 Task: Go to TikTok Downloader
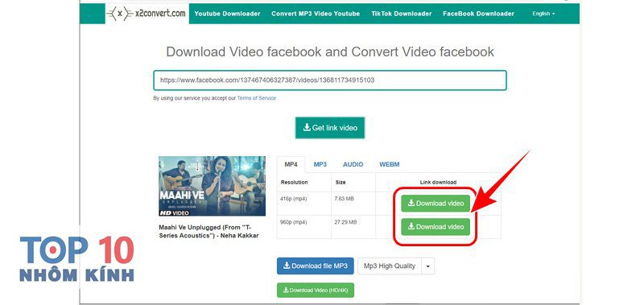(x=401, y=14)
